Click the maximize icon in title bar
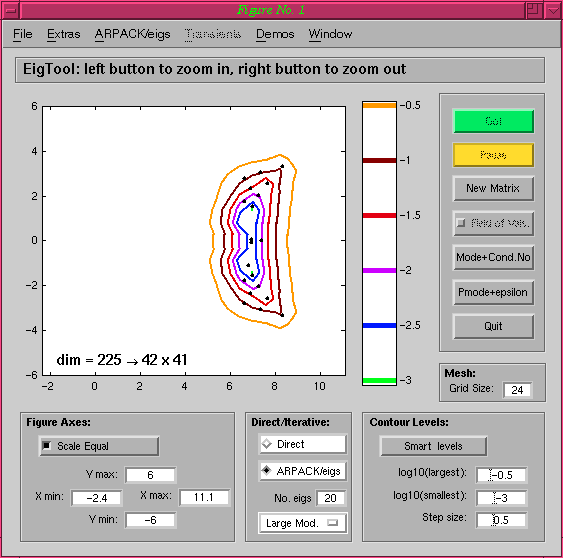 (534, 10)
